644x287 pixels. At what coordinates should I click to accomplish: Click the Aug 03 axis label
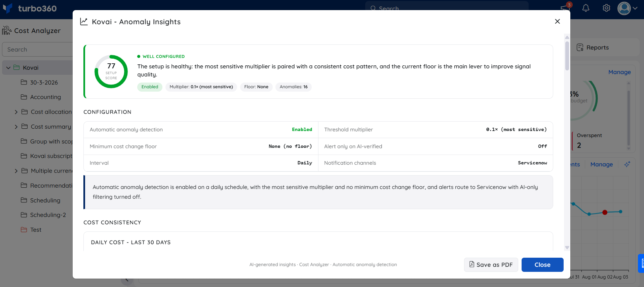(x=620, y=277)
